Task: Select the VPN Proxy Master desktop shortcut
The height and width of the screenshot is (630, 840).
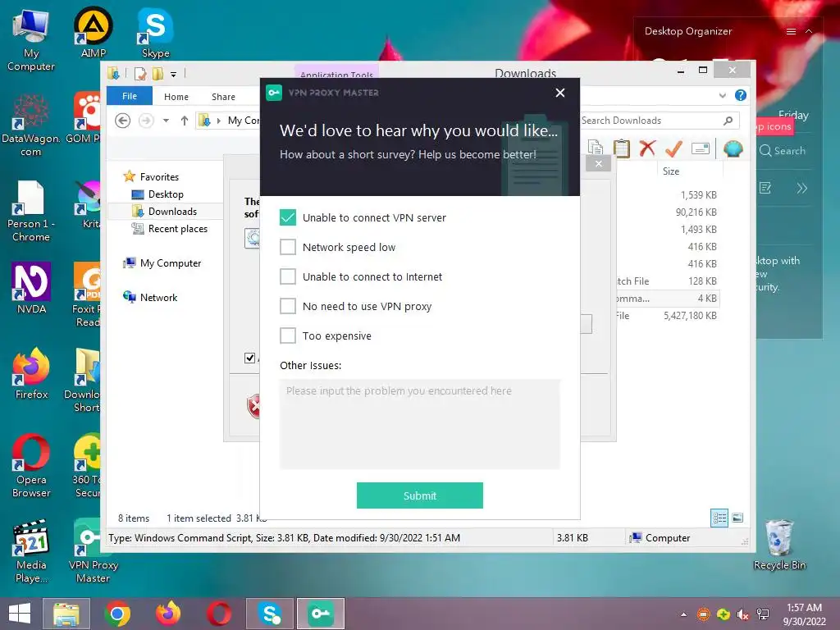Action: click(x=94, y=551)
